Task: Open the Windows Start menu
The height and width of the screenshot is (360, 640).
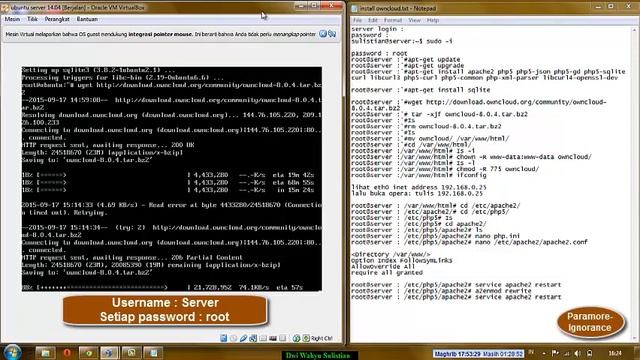Action: pyautogui.click(x=12, y=352)
